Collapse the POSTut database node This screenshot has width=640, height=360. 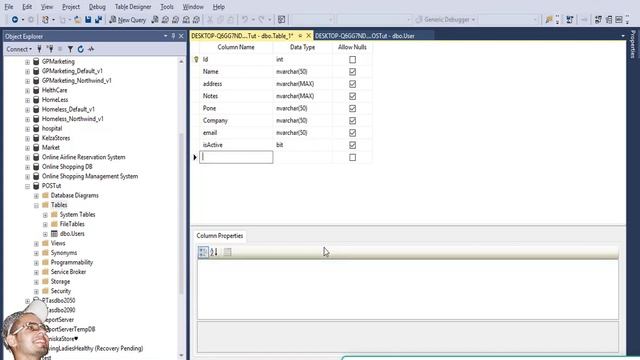pos(27,186)
